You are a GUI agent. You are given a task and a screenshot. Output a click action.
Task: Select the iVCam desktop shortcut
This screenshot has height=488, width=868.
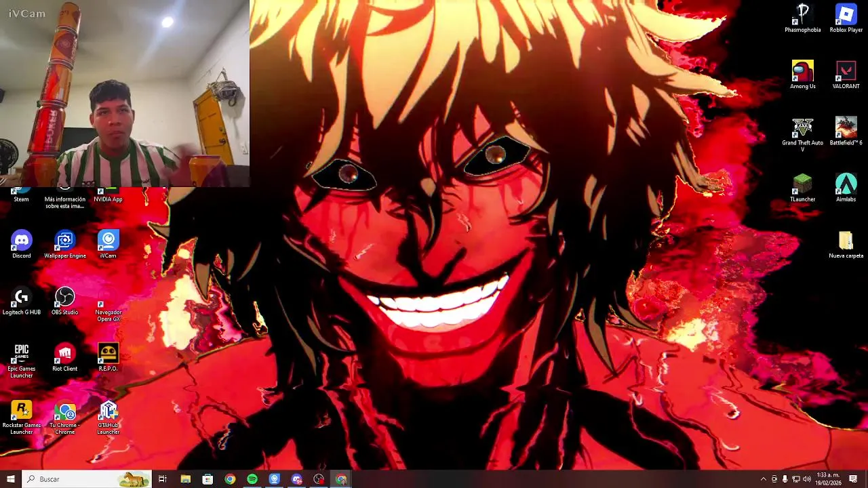[108, 245]
